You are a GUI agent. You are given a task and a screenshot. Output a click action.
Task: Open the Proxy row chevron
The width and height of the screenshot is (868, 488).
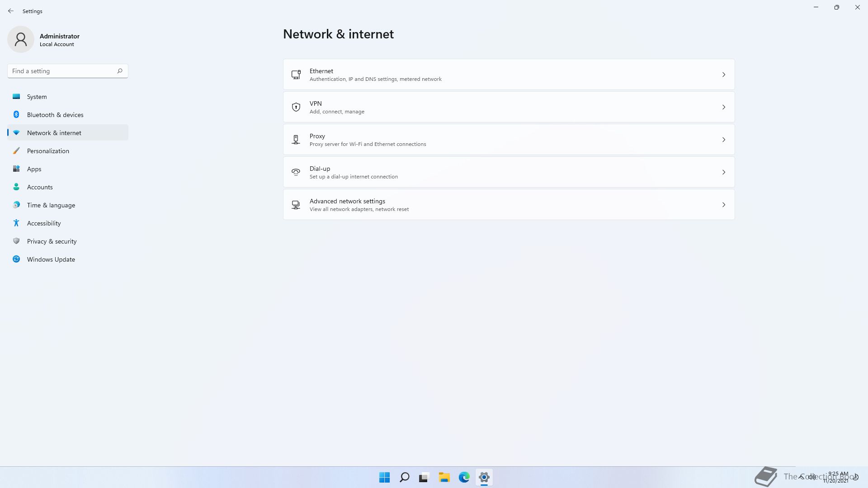tap(723, 140)
